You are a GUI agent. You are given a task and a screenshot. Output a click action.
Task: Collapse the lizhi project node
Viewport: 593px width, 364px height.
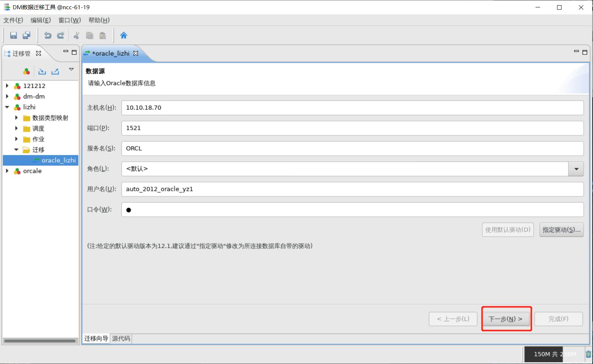point(7,107)
